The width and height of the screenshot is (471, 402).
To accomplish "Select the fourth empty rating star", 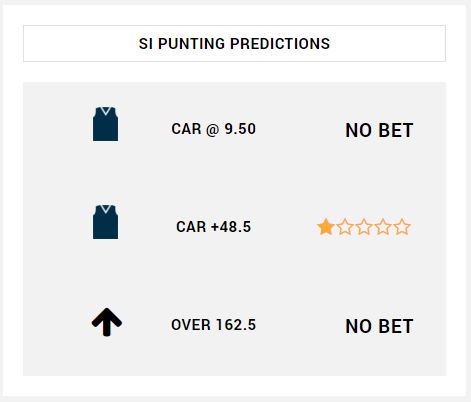I will (383, 227).
